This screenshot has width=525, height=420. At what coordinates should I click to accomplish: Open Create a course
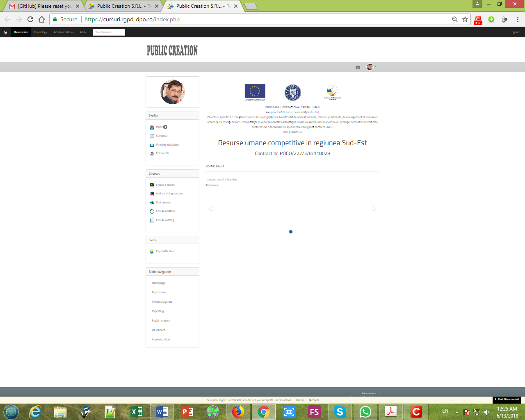tap(165, 185)
